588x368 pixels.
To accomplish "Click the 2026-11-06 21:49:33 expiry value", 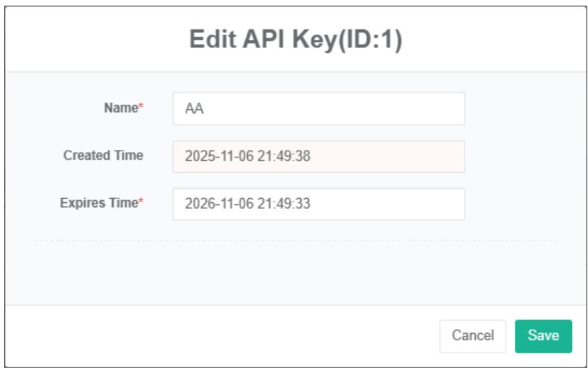I will pyautogui.click(x=247, y=204).
